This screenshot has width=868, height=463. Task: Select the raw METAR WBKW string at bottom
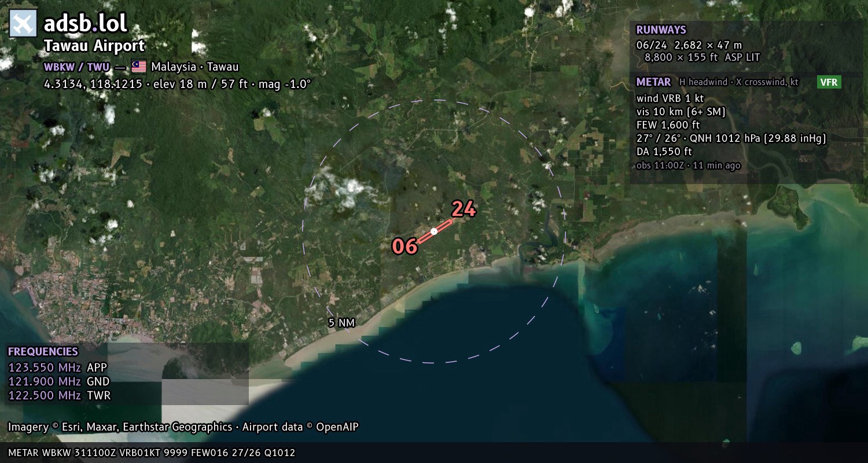(x=152, y=453)
